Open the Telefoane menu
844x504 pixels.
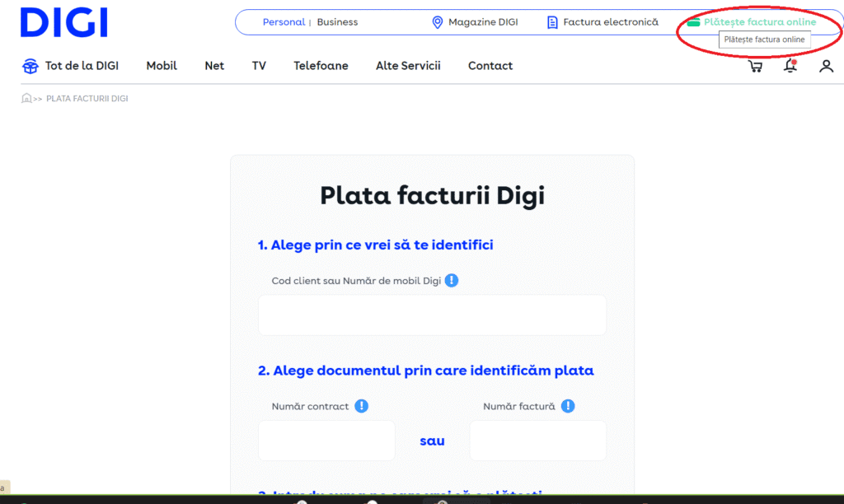pyautogui.click(x=321, y=66)
